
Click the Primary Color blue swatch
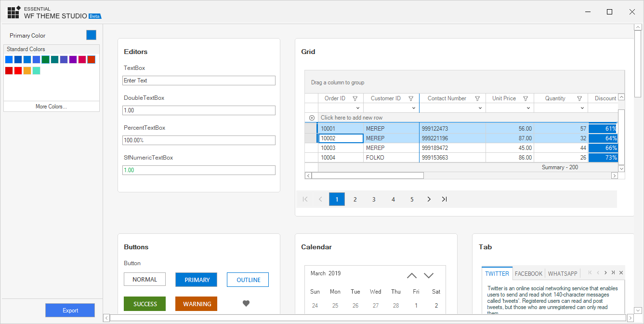(x=91, y=35)
